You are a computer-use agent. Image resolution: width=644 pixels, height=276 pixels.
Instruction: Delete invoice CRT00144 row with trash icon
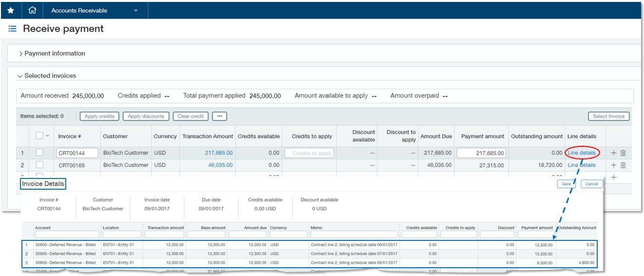pos(623,153)
